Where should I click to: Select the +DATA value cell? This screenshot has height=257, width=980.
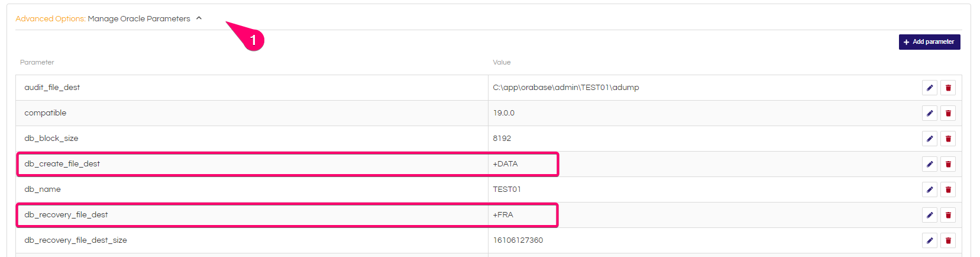pyautogui.click(x=505, y=164)
